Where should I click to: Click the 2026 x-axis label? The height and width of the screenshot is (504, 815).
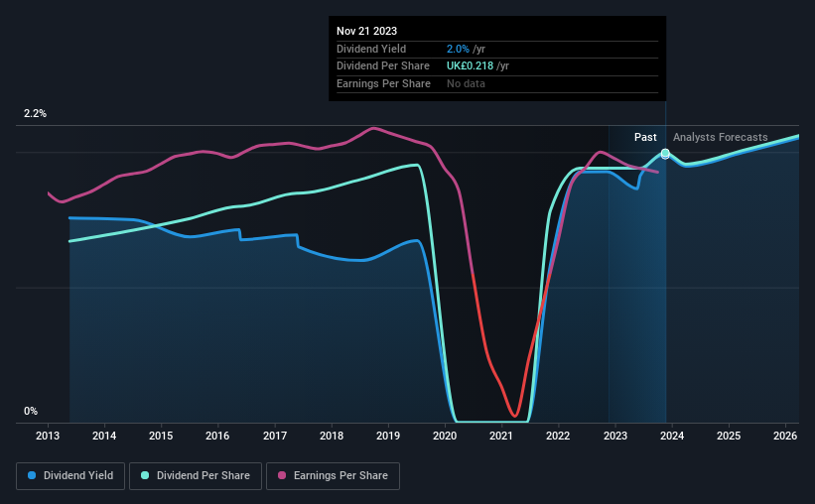point(785,436)
